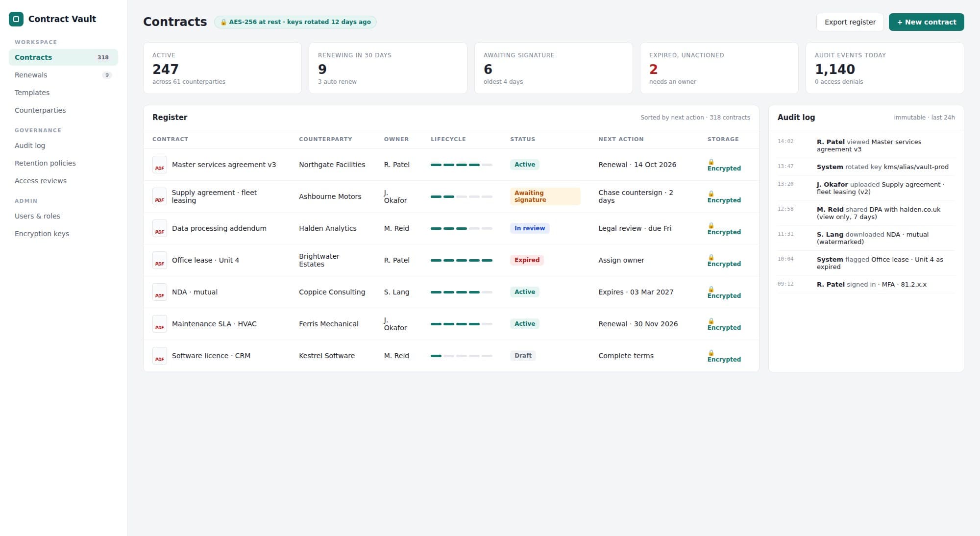
Task: Click lifecycle progress bar for Office lease Unit 4
Action: point(461,260)
